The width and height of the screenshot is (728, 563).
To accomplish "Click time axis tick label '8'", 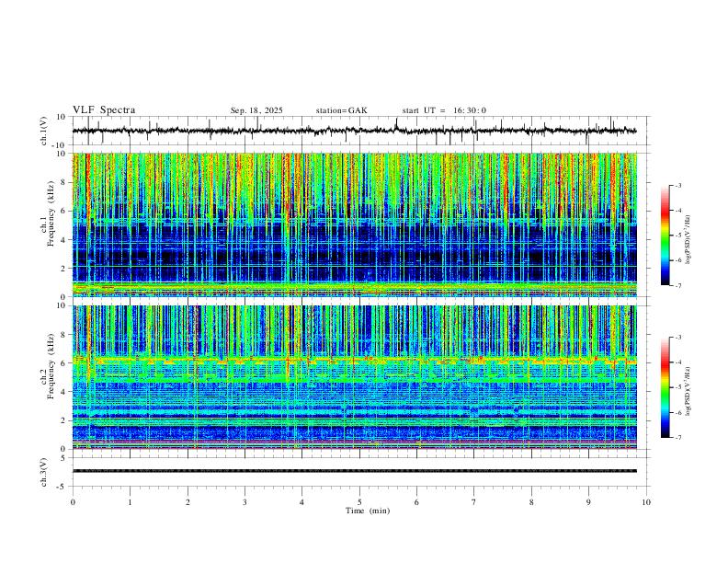I will click(531, 502).
